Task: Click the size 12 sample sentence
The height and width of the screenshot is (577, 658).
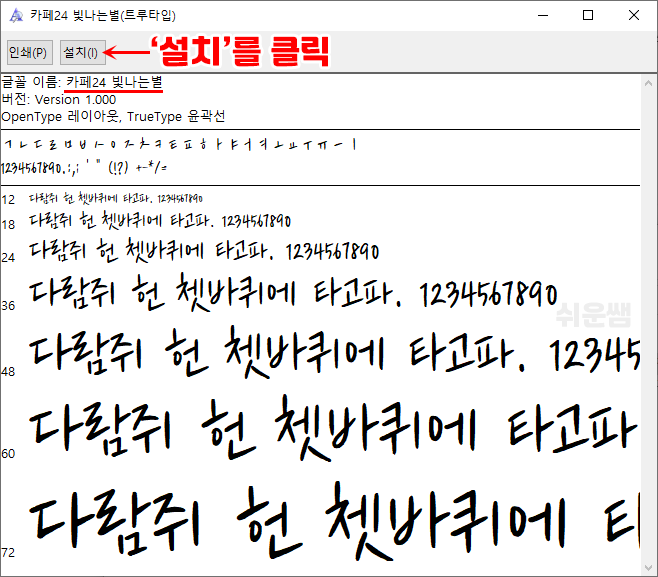Action: click(116, 198)
